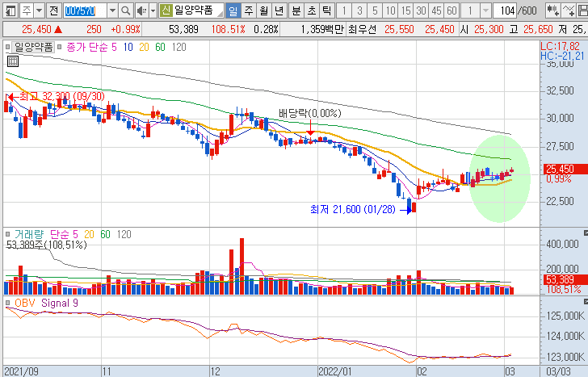Choose the 5 interval button
This screenshot has width=588, height=377.
point(375,10)
